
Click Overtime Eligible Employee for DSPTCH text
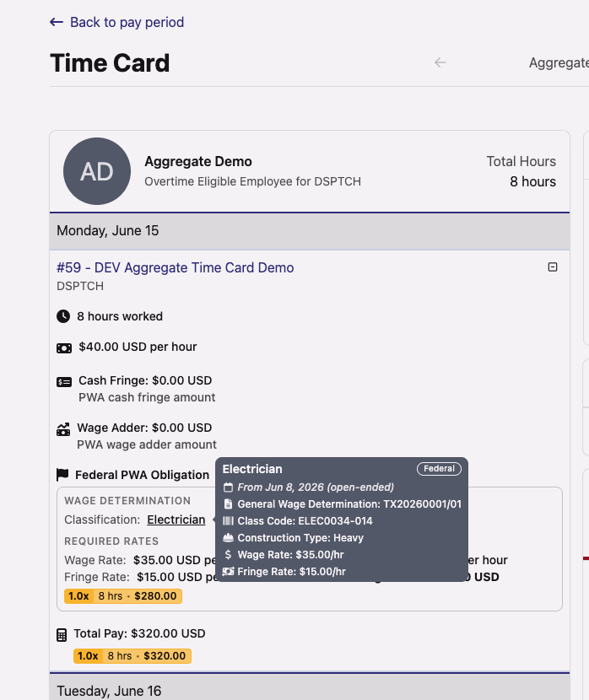pyautogui.click(x=253, y=181)
